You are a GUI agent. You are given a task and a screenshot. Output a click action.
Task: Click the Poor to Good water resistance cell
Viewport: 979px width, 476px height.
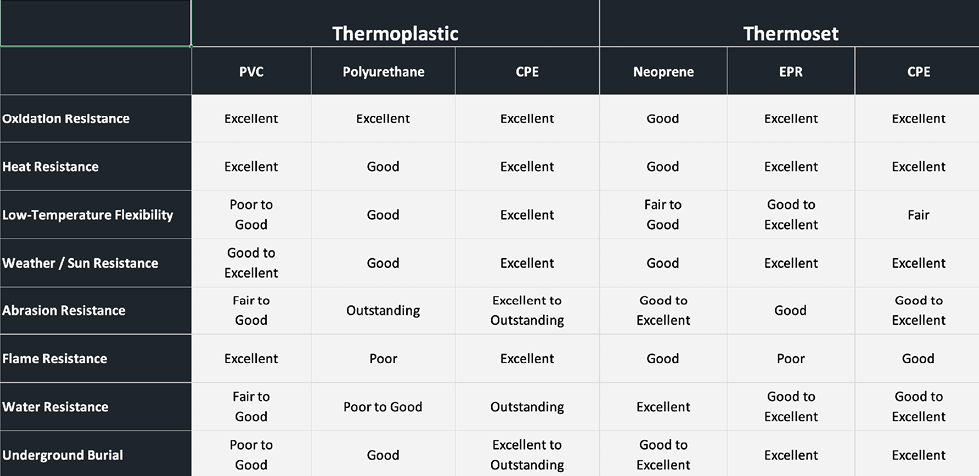click(383, 407)
